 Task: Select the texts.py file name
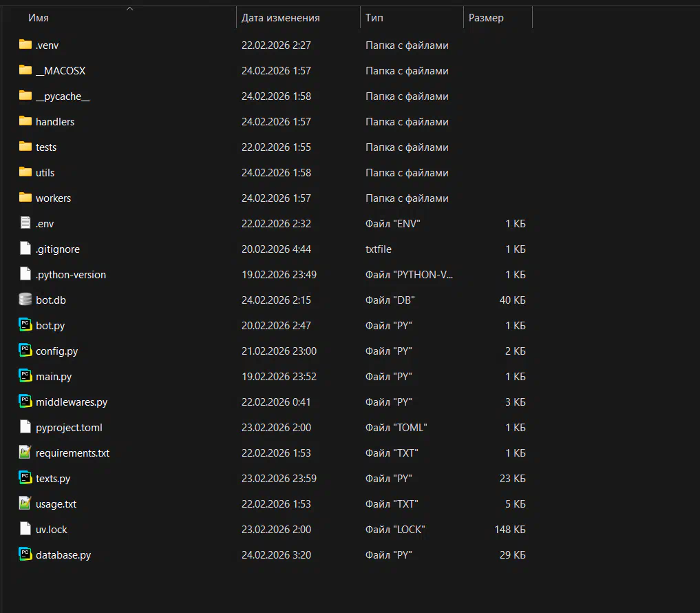[x=53, y=478]
